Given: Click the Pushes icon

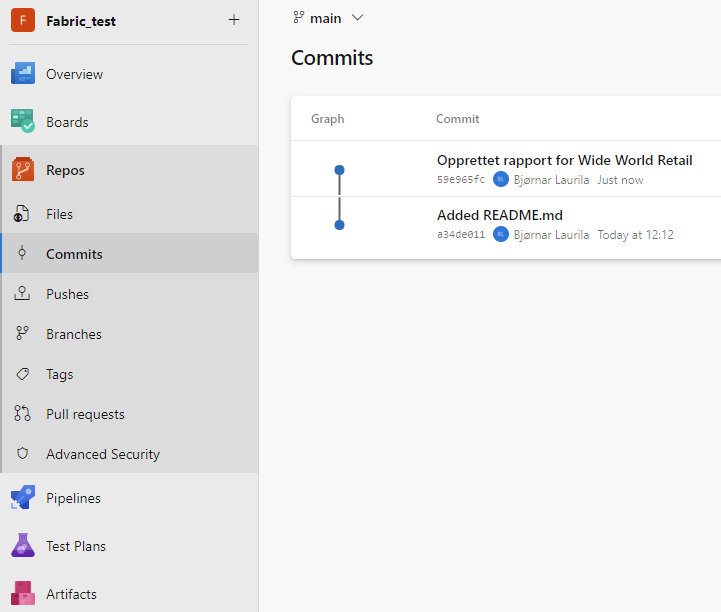Looking at the screenshot, I should click(x=22, y=293).
